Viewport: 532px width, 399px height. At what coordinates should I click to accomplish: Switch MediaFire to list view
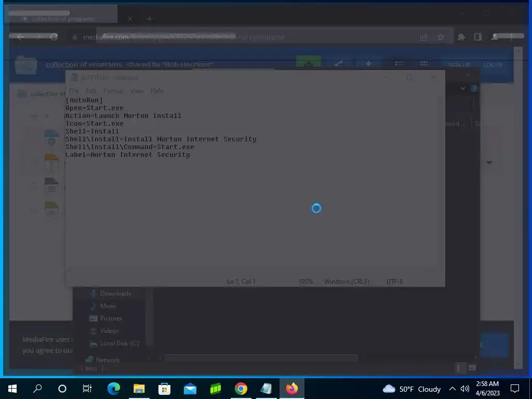pos(399,63)
